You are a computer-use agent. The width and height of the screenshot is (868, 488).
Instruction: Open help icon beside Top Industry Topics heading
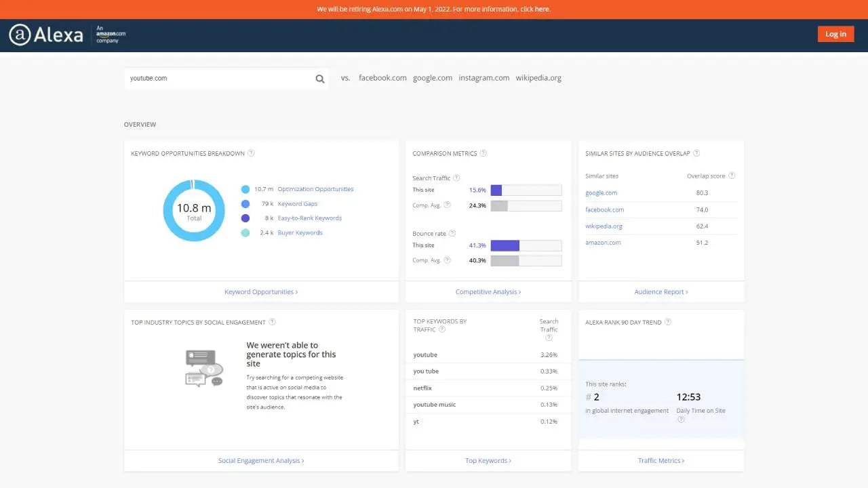point(272,322)
